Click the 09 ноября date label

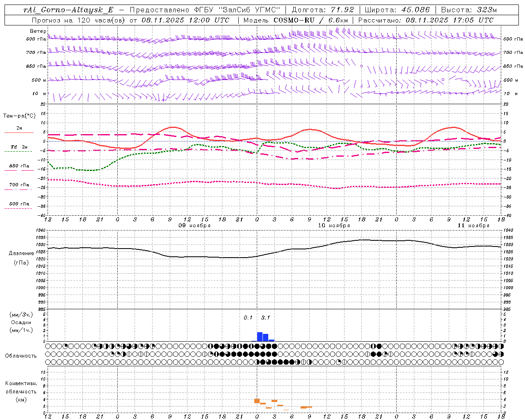pyautogui.click(x=194, y=226)
